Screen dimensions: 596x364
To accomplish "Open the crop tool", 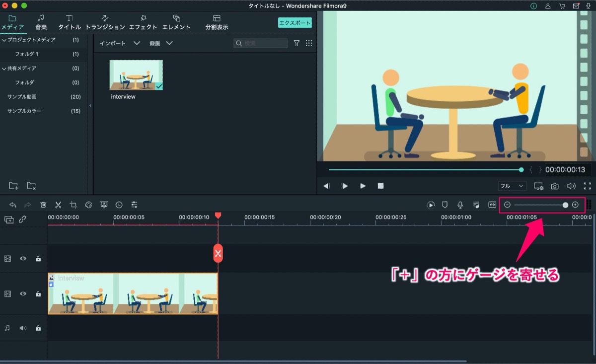I will [74, 205].
